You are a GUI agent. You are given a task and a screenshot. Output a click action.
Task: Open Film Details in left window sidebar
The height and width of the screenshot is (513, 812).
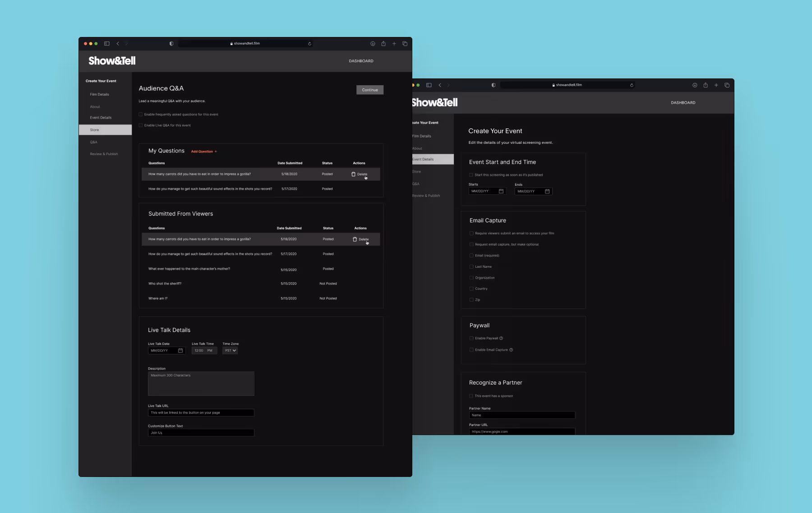tap(99, 95)
